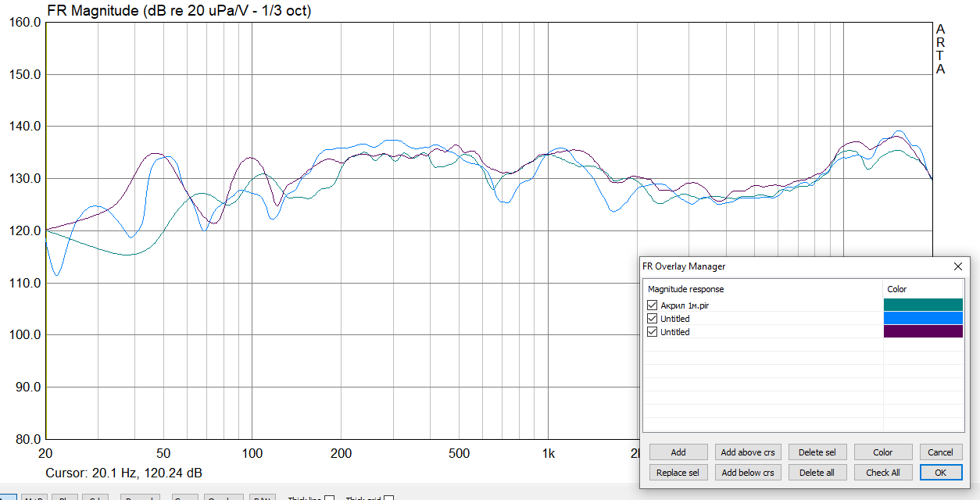The height and width of the screenshot is (500, 980).
Task: Select the Акрил 1м.pir overlay row text
Action: 685,305
